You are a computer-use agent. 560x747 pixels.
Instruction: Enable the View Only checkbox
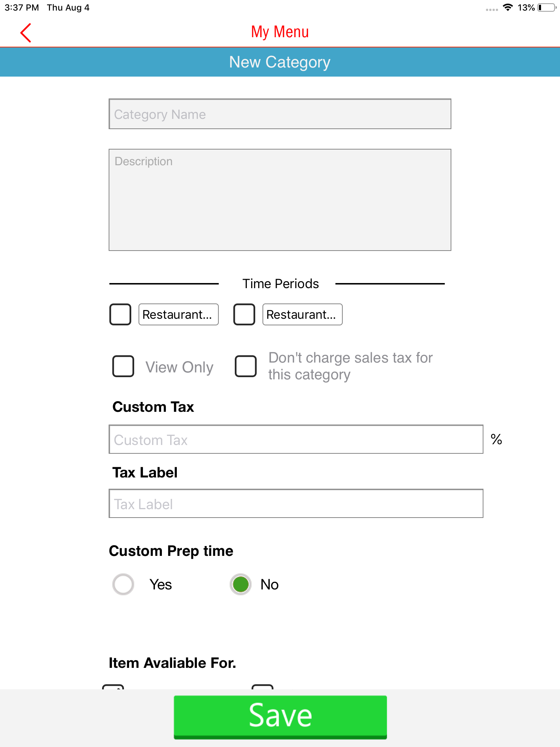click(x=123, y=366)
